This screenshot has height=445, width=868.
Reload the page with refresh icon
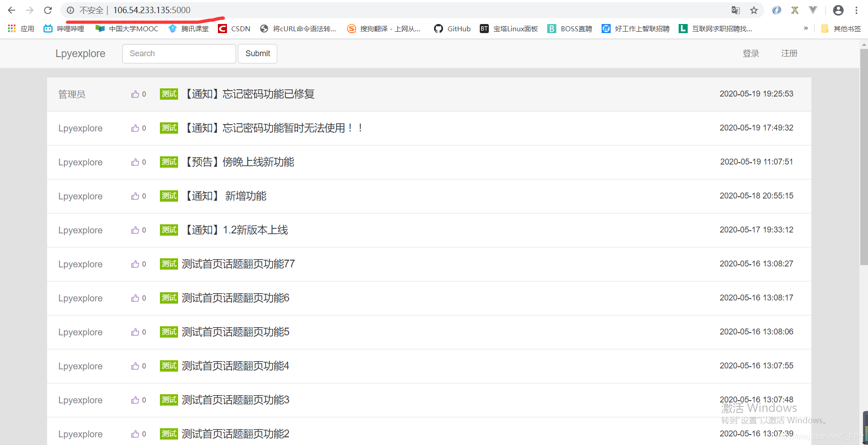[x=48, y=10]
